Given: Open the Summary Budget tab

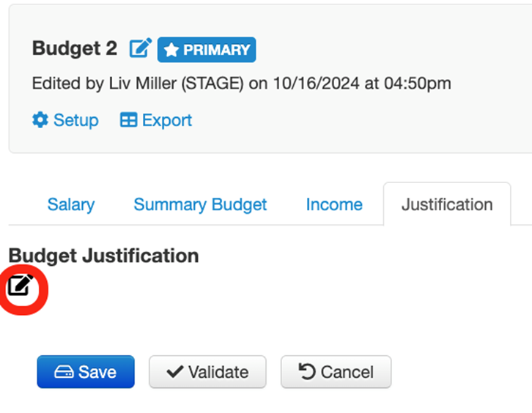Looking at the screenshot, I should pyautogui.click(x=200, y=204).
